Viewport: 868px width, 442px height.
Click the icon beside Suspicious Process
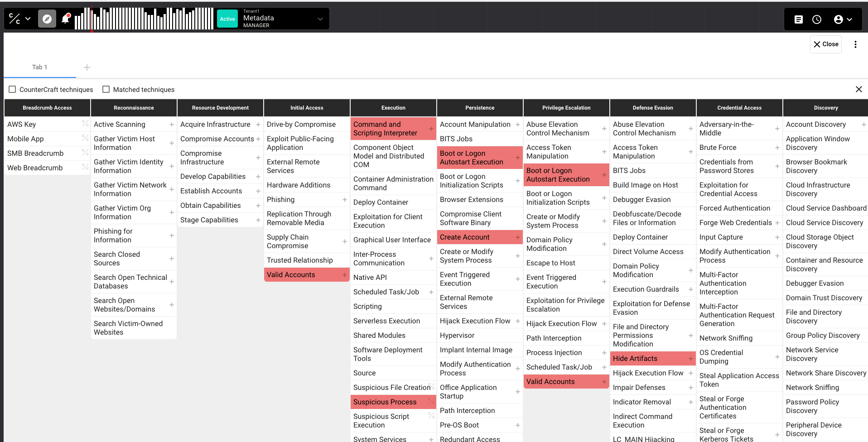tap(431, 402)
